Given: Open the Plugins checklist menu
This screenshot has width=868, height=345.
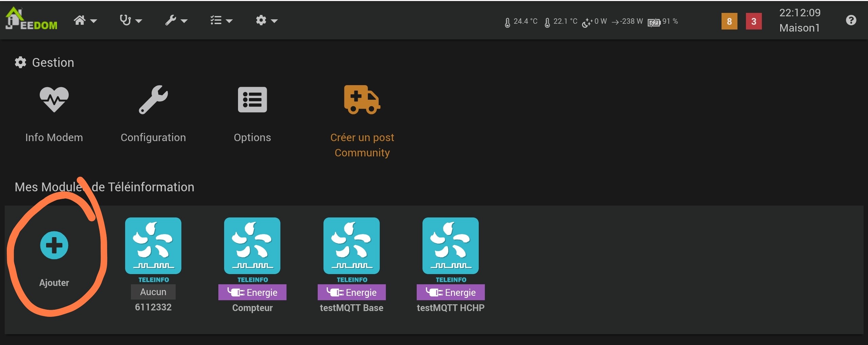Looking at the screenshot, I should 221,20.
